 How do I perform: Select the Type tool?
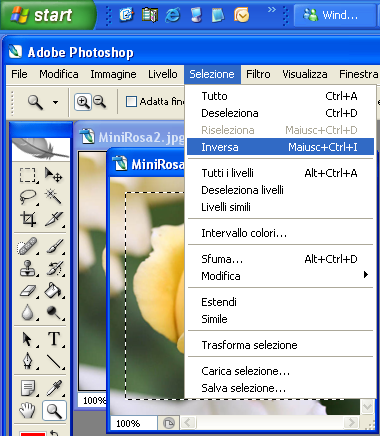[x=53, y=339]
